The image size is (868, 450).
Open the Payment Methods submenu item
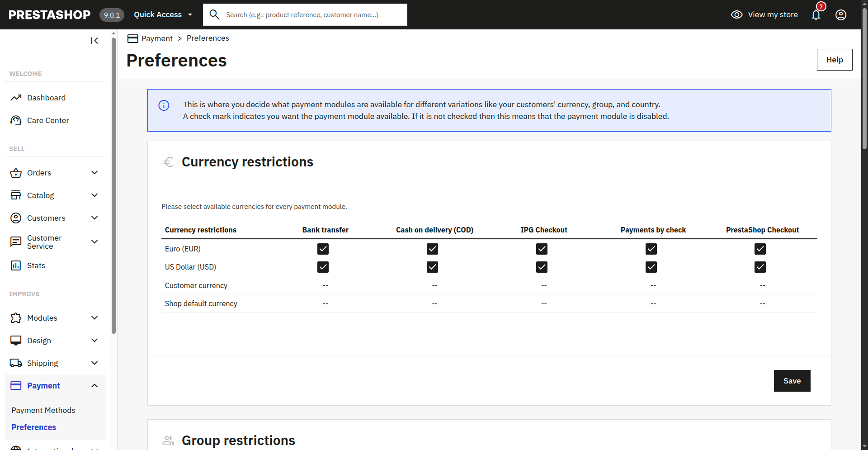coord(43,410)
